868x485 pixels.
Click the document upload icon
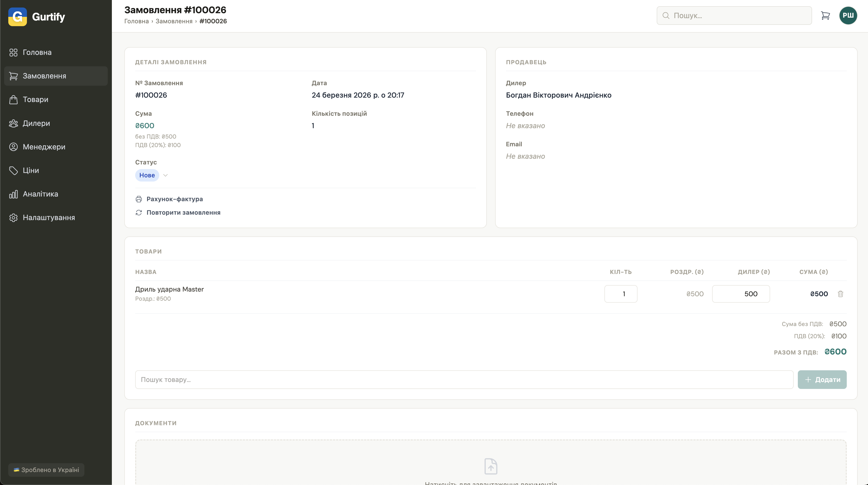coord(491,466)
